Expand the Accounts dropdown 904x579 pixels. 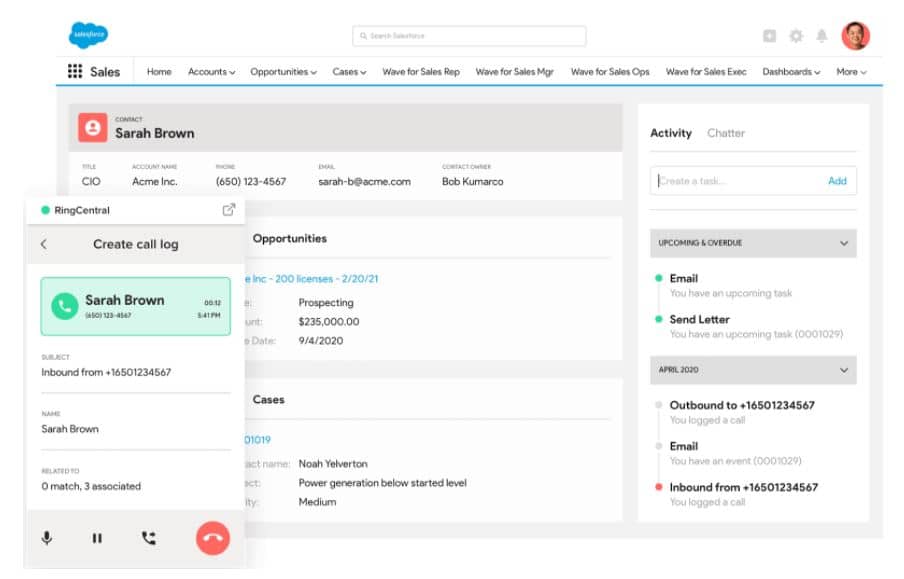pyautogui.click(x=211, y=72)
